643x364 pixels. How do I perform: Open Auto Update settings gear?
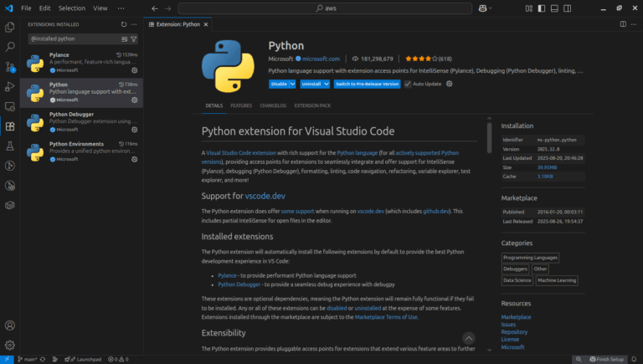[450, 84]
